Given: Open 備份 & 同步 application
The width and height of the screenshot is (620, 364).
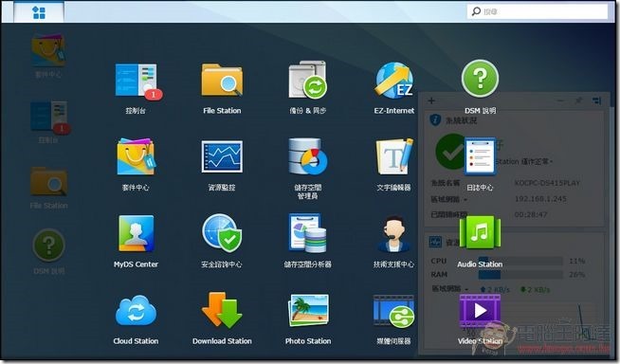Looking at the screenshot, I should (x=307, y=88).
